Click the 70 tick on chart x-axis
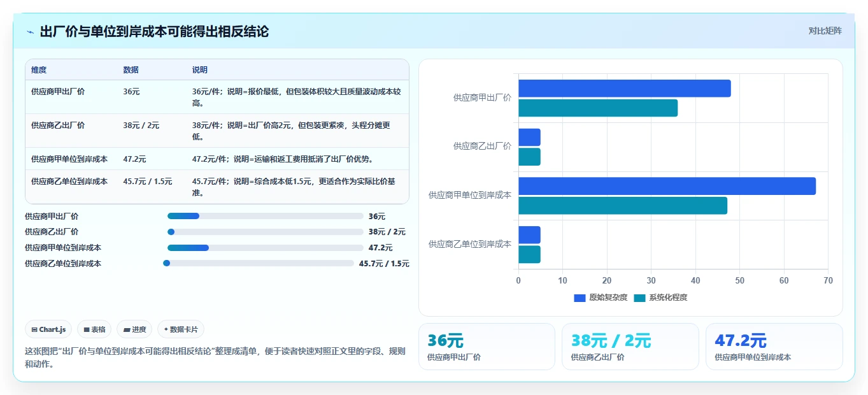 [x=828, y=280]
